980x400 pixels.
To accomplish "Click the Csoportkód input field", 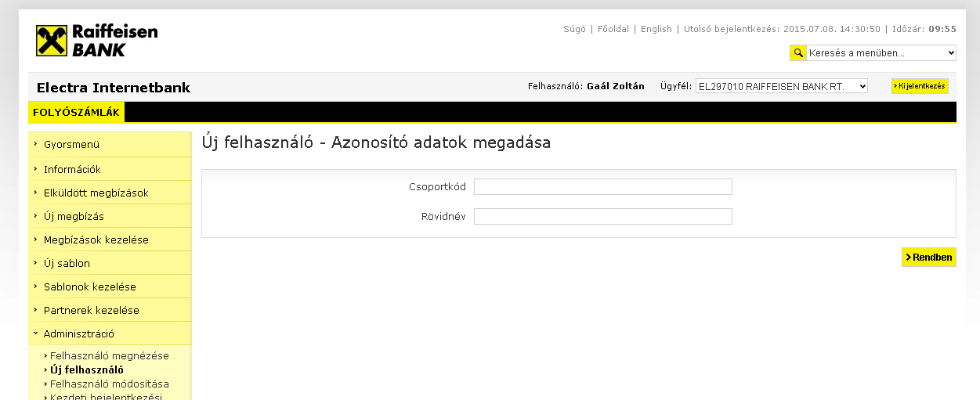I will click(603, 186).
